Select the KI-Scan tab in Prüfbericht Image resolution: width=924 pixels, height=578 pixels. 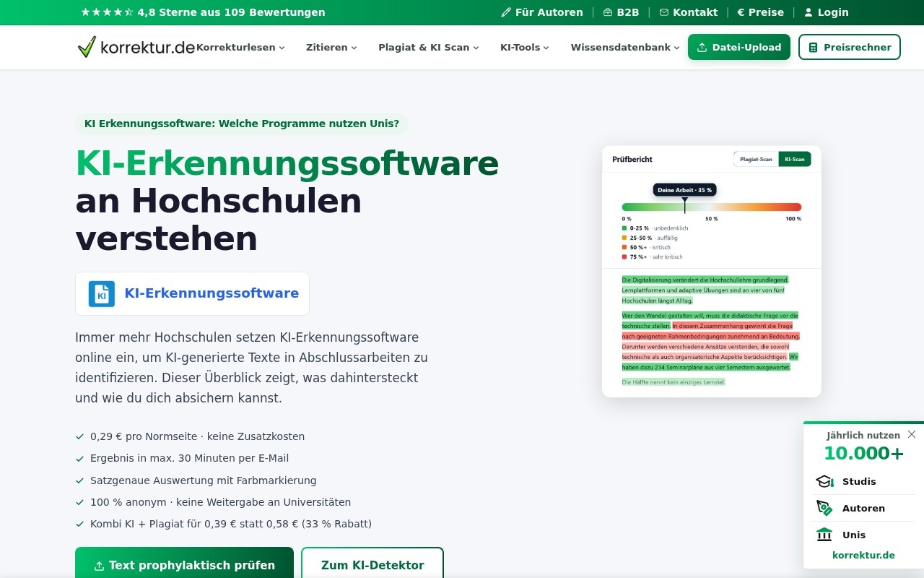(795, 159)
